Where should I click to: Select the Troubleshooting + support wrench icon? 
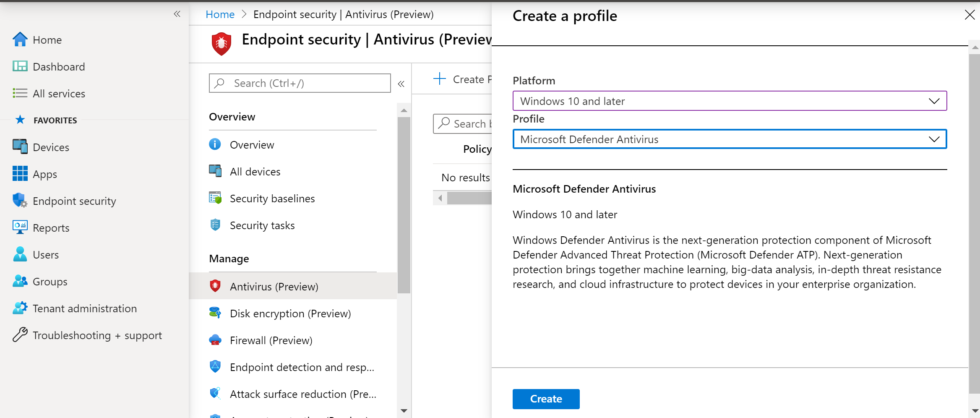[x=20, y=335]
